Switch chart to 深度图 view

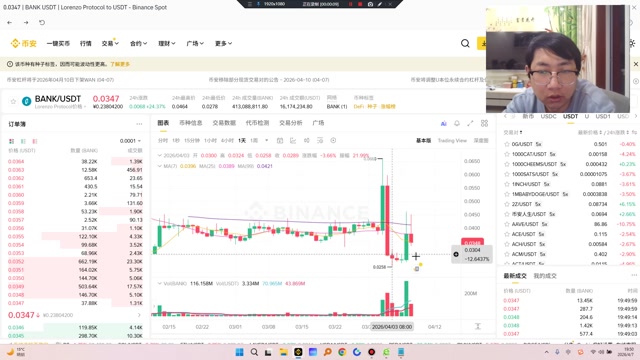pyautogui.click(x=481, y=140)
